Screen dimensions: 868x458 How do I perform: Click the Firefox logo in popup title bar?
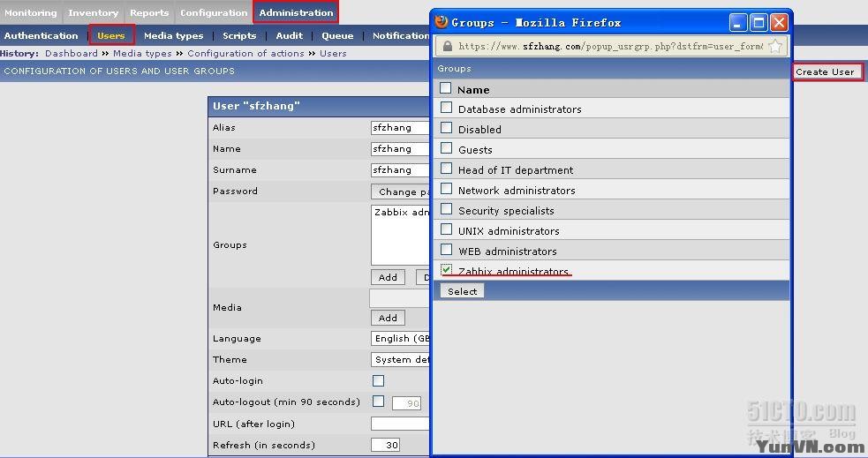[442, 21]
